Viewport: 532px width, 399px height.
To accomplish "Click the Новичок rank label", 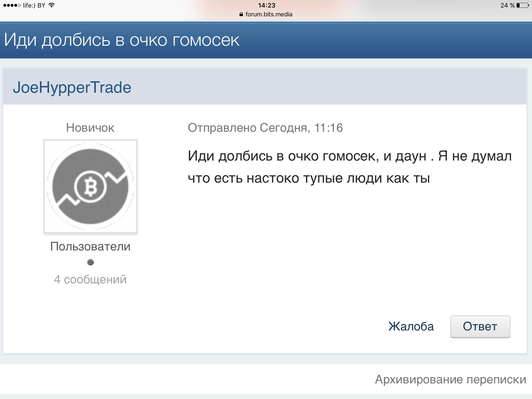I will tap(90, 128).
